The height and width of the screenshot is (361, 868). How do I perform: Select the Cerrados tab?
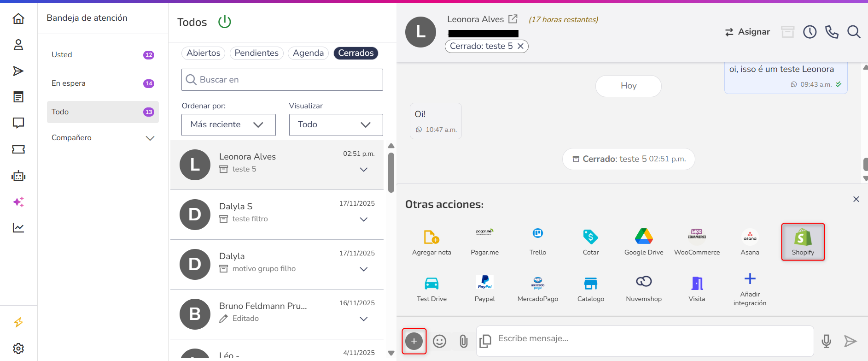click(x=356, y=53)
